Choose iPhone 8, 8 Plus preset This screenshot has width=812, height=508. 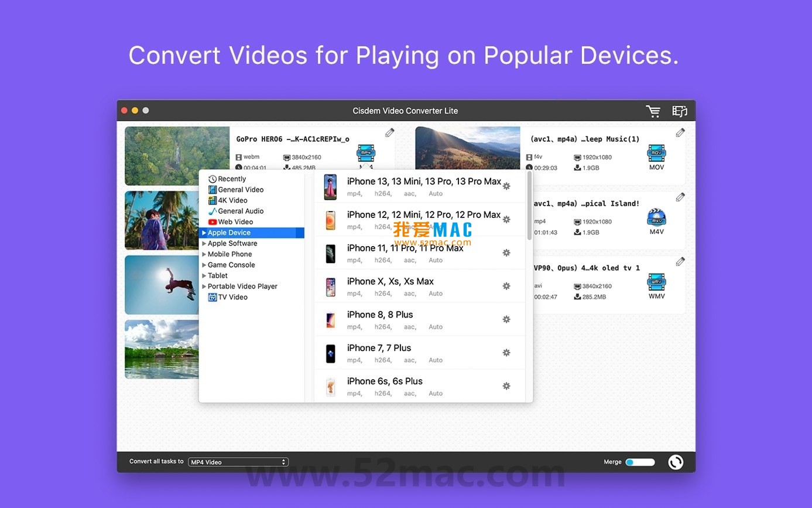pyautogui.click(x=420, y=321)
